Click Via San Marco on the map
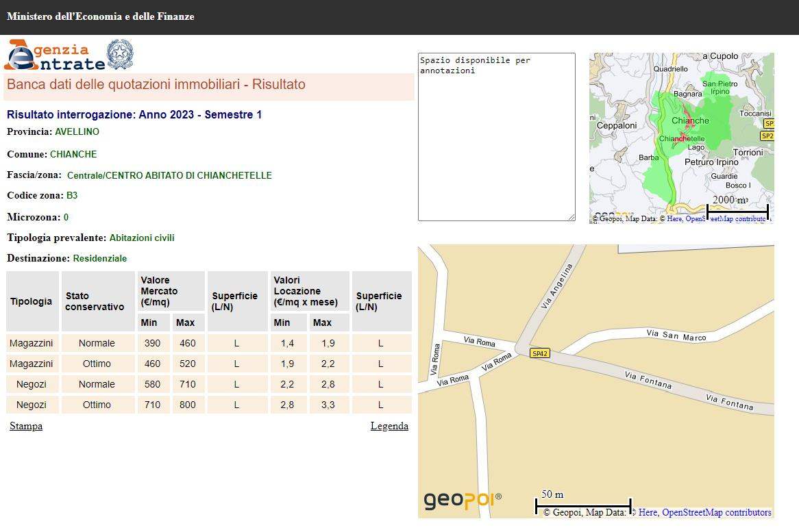This screenshot has height=532, width=799. (676, 335)
